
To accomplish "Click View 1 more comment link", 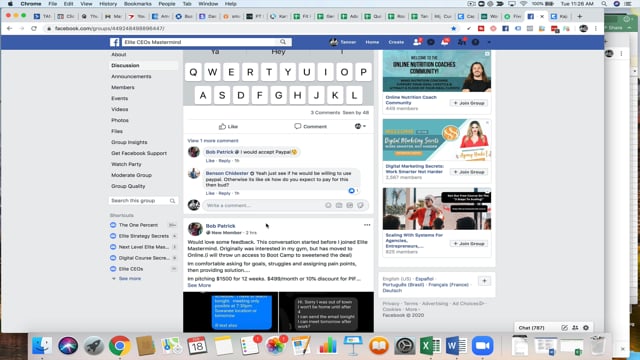I will (213, 141).
